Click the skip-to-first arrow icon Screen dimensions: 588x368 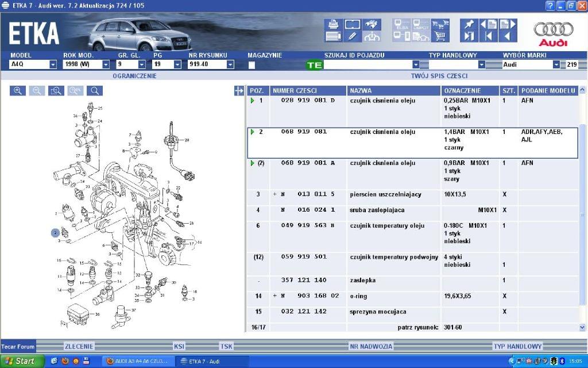(488, 36)
